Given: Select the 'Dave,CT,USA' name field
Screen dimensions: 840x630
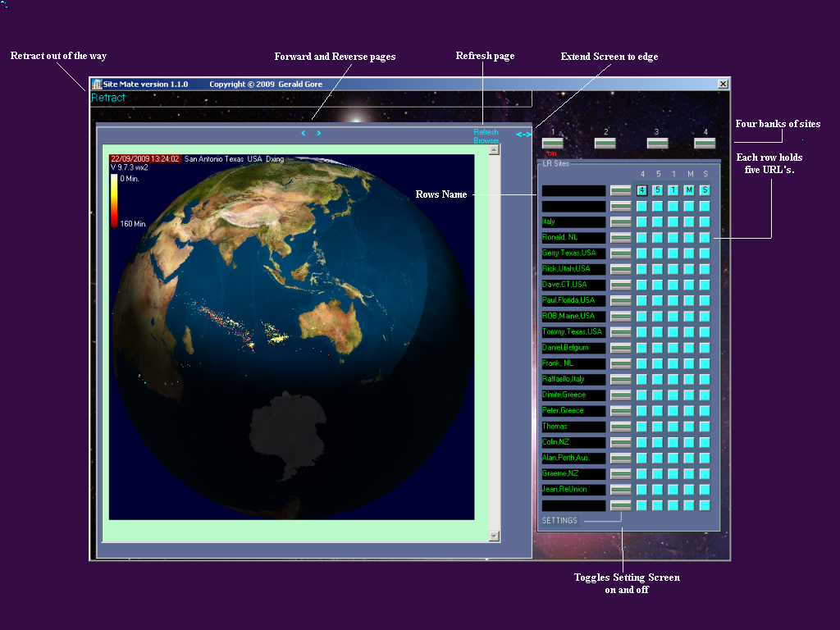Looking at the screenshot, I should pos(573,285).
